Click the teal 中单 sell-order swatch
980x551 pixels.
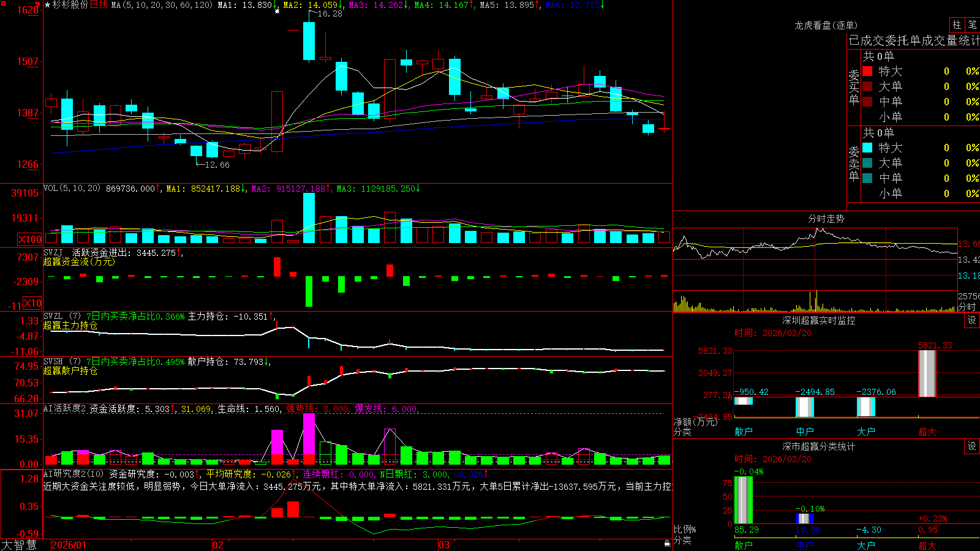(x=867, y=178)
